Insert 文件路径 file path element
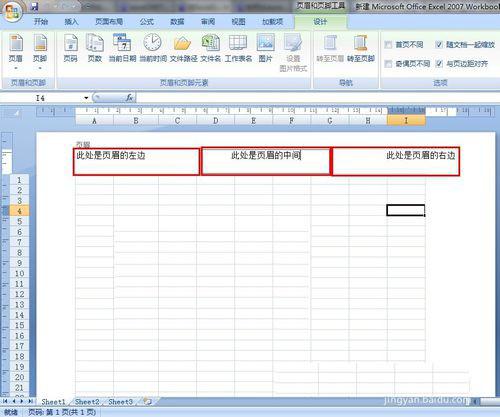 click(183, 48)
